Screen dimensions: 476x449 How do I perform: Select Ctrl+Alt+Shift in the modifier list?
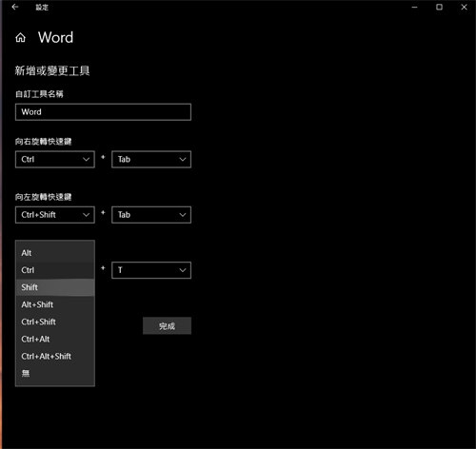55,357
